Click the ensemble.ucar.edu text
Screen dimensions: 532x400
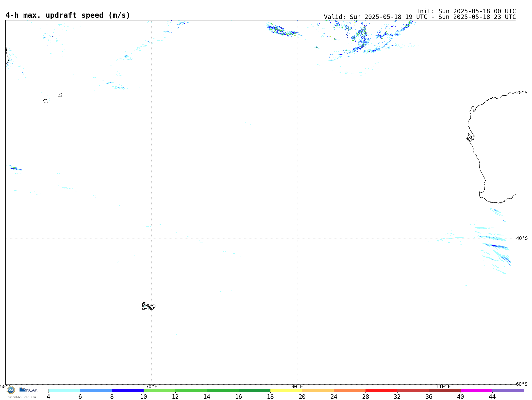click(x=22, y=397)
